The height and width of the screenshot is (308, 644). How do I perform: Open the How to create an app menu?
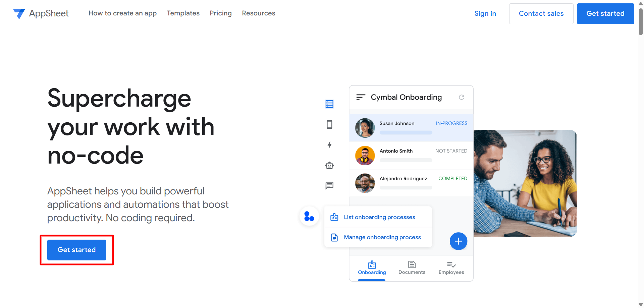click(122, 13)
